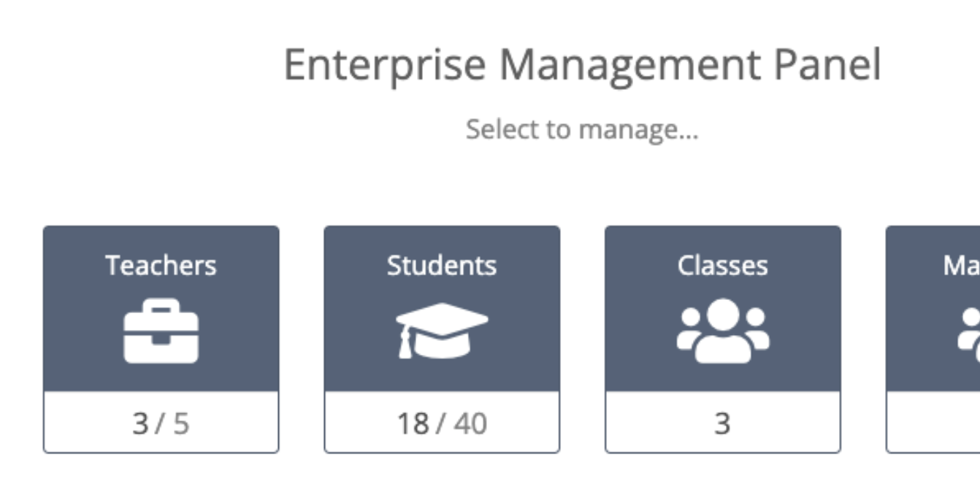
Task: Click the 18/40 counter under Students
Action: tap(441, 423)
